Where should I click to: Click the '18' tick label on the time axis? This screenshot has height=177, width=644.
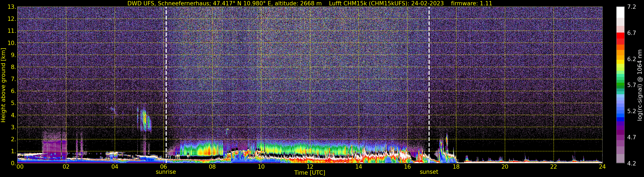456,167
